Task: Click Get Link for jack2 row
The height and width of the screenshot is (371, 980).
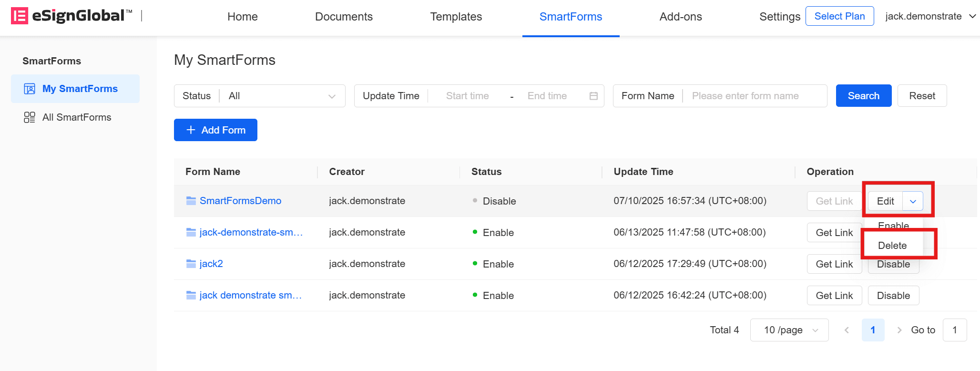Action: point(834,264)
